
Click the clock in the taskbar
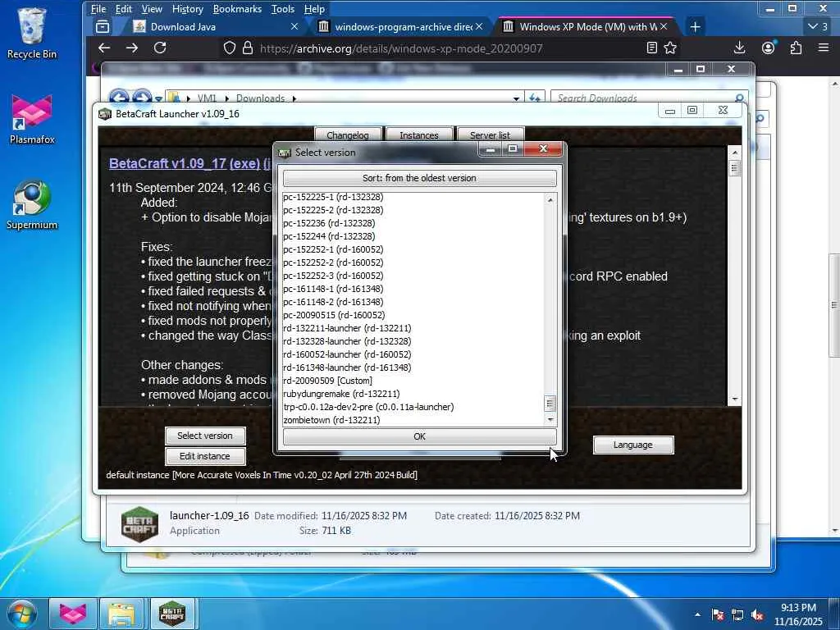pyautogui.click(x=798, y=614)
